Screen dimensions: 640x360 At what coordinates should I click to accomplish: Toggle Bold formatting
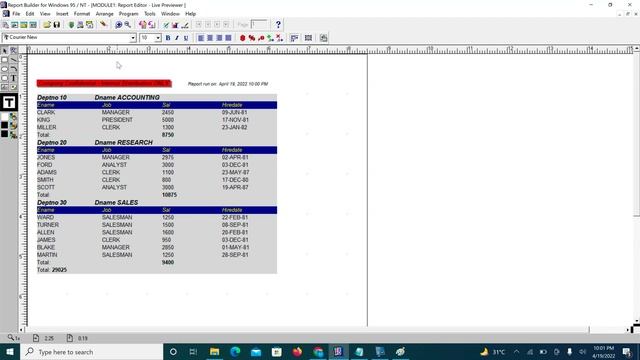168,38
